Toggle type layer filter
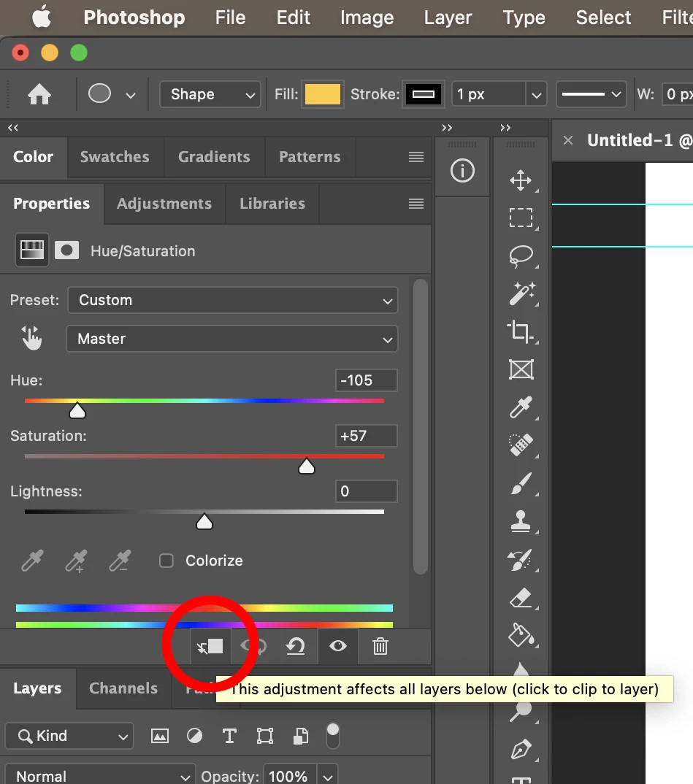Viewport: 693px width, 784px height. 229,736
